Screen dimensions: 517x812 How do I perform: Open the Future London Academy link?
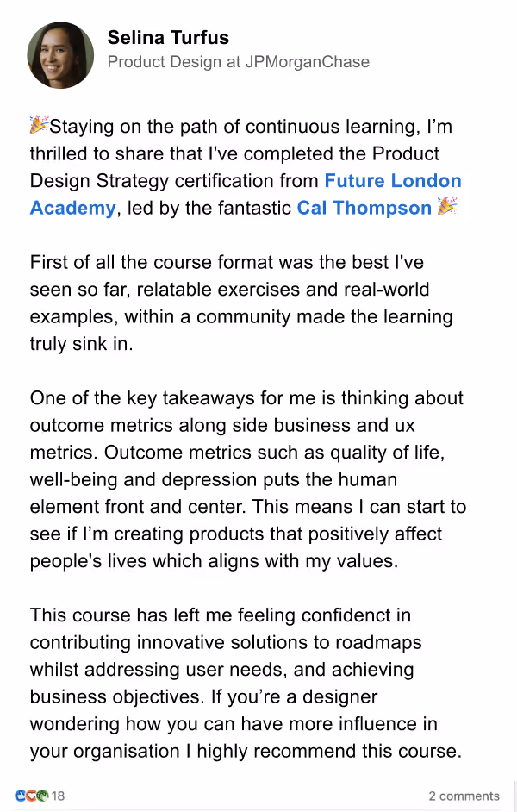[393, 181]
